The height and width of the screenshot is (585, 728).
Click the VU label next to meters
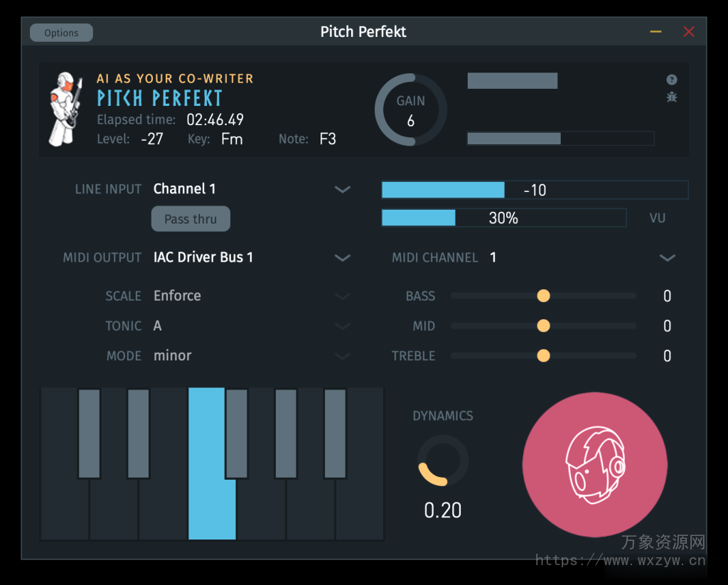658,218
